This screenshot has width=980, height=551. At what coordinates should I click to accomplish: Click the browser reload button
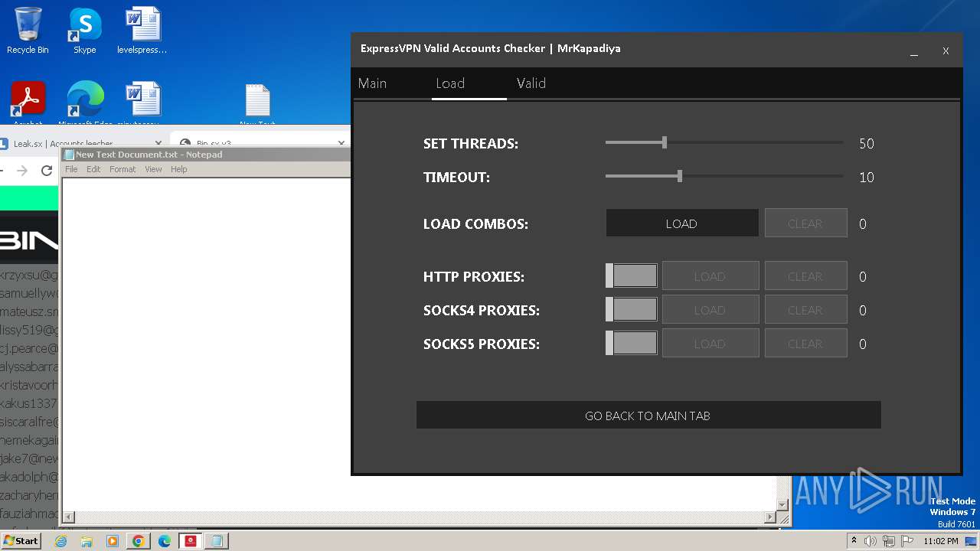[x=47, y=171]
